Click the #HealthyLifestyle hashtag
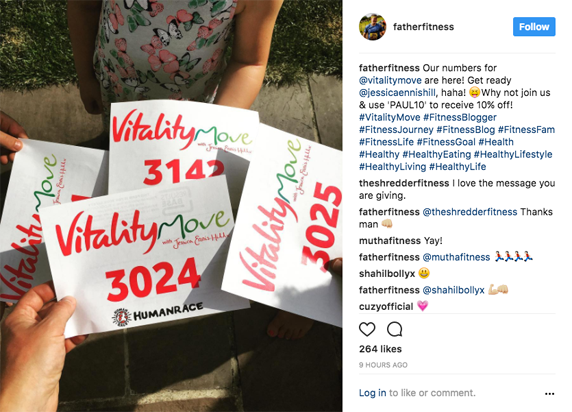Image resolution: width=572 pixels, height=412 pixels. pyautogui.click(x=513, y=154)
